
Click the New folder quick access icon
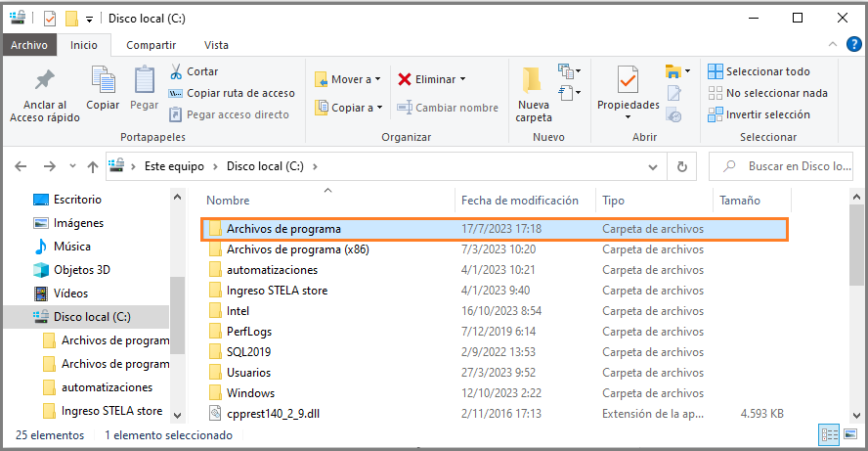click(x=71, y=19)
